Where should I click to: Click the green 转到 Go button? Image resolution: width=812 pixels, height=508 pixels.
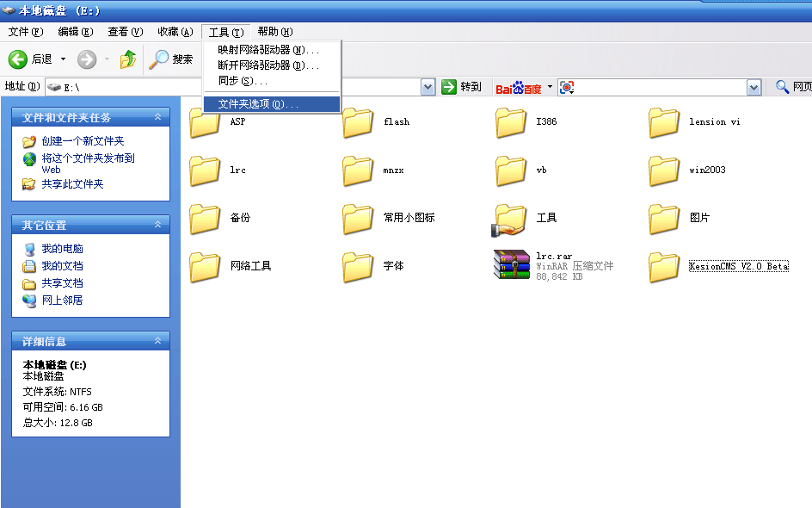(x=462, y=87)
